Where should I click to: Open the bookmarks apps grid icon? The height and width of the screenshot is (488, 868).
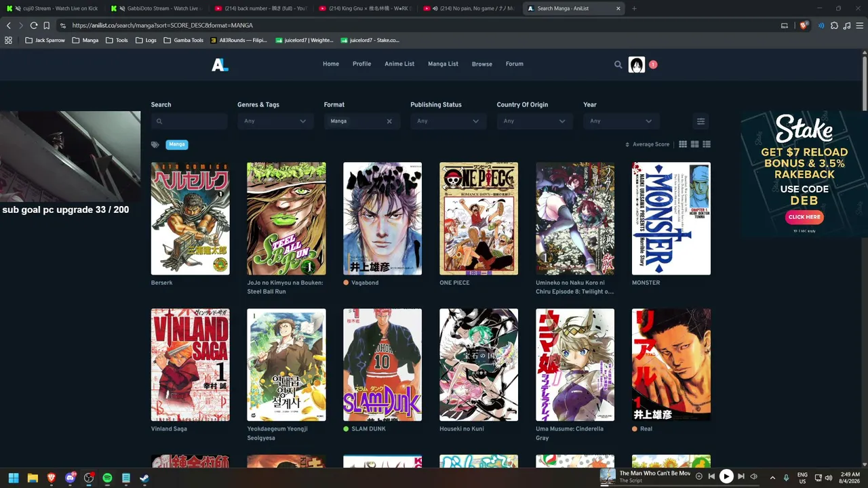pyautogui.click(x=8, y=40)
